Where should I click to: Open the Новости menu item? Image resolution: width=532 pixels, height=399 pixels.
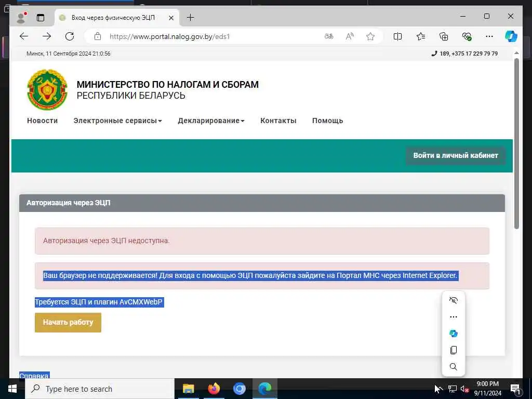point(43,121)
